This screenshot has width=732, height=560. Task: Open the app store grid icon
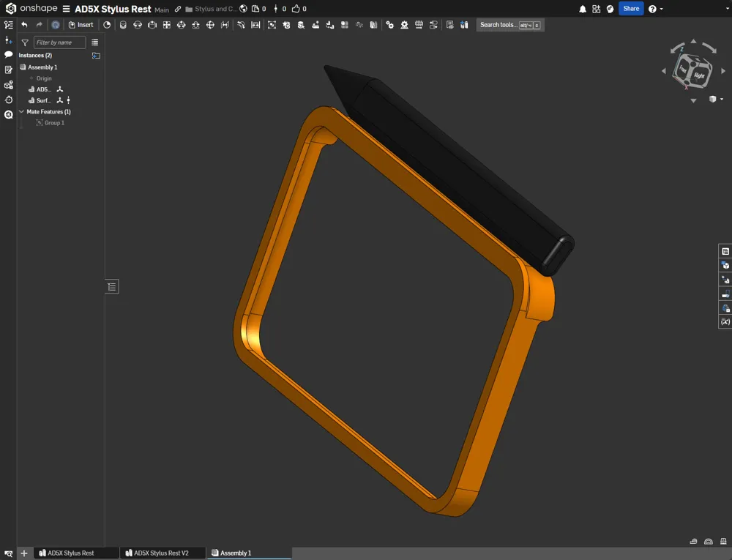coord(596,9)
